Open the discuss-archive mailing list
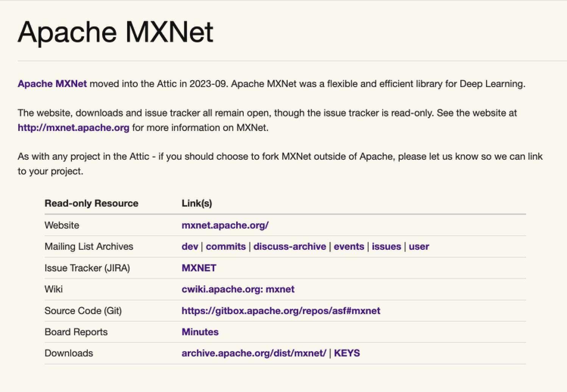567x392 pixels. [290, 246]
